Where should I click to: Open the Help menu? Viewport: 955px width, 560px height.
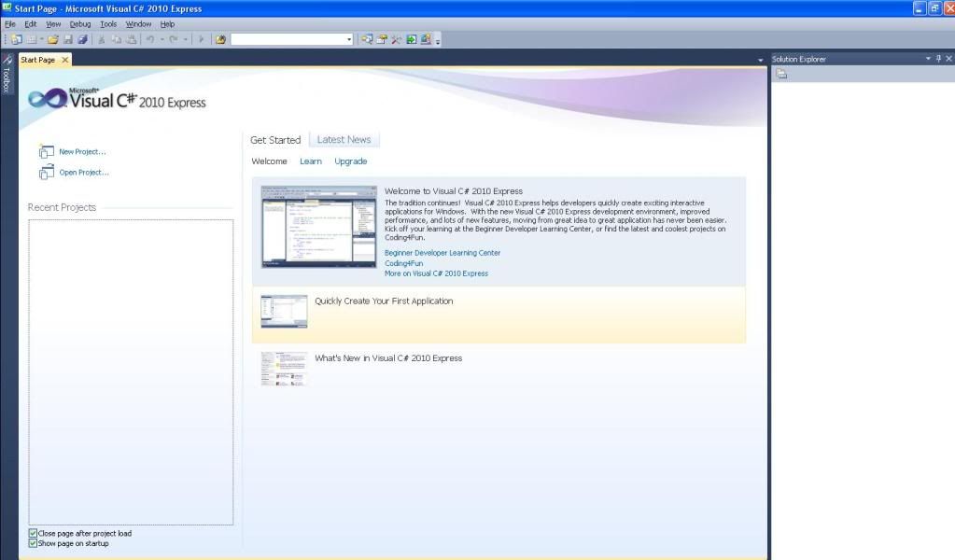[167, 24]
